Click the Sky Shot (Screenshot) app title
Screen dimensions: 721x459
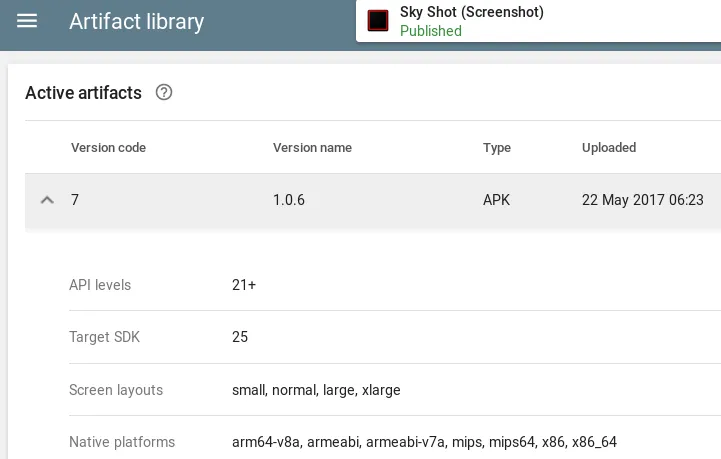(471, 12)
